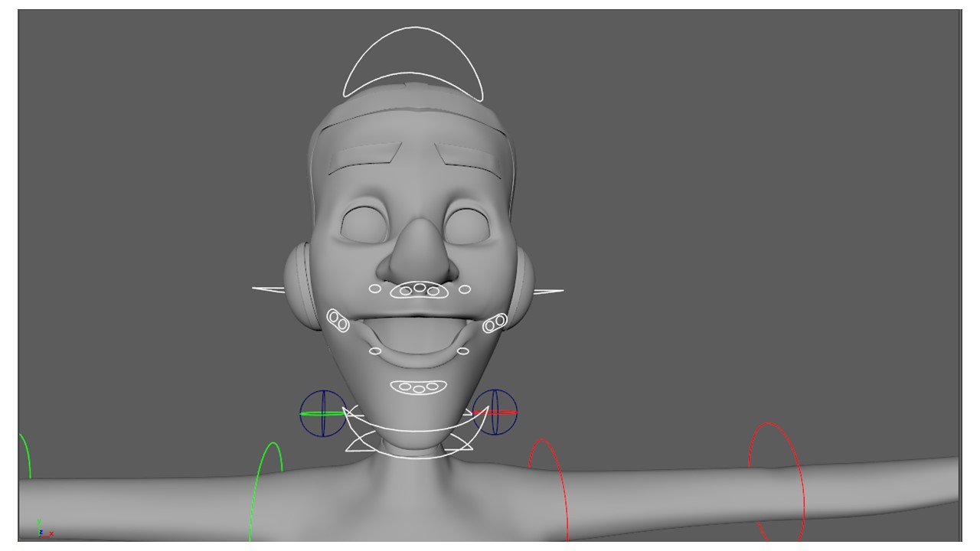Viewport: 980px width, 551px height.
Task: Select the lone upper lip circle on screen right
Action: point(465,289)
